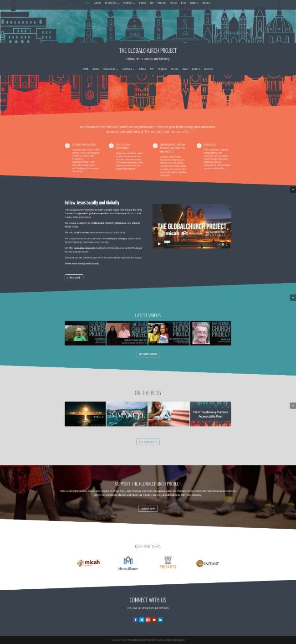Open App in main header menu
The width and height of the screenshot is (296, 644).
tap(152, 69)
